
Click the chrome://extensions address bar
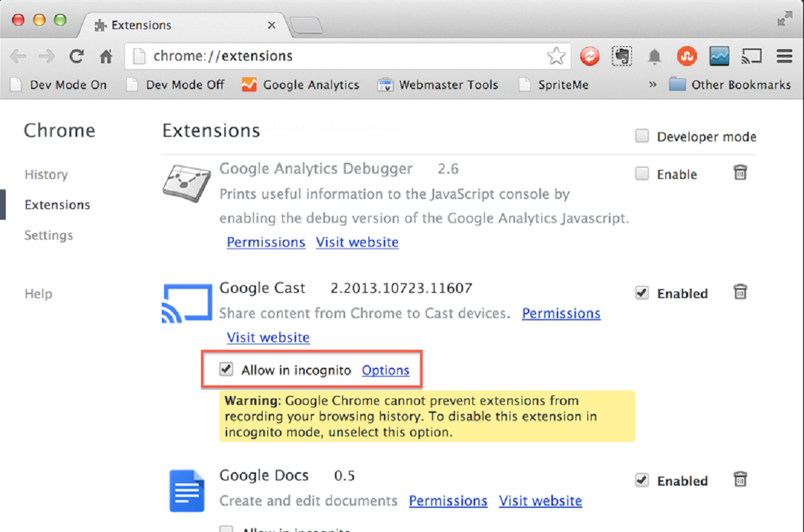[335, 56]
